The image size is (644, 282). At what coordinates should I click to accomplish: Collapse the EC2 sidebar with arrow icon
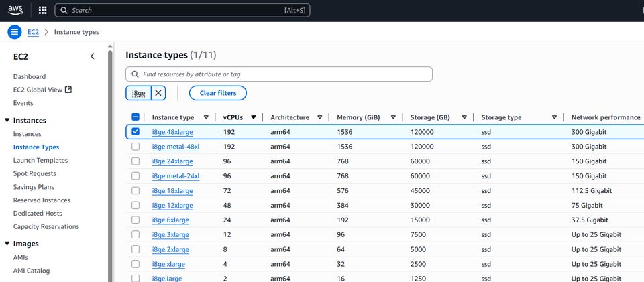click(93, 56)
